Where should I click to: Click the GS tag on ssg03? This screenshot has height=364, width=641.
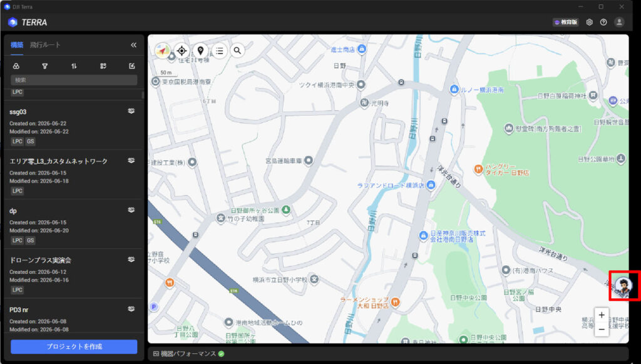click(x=31, y=141)
